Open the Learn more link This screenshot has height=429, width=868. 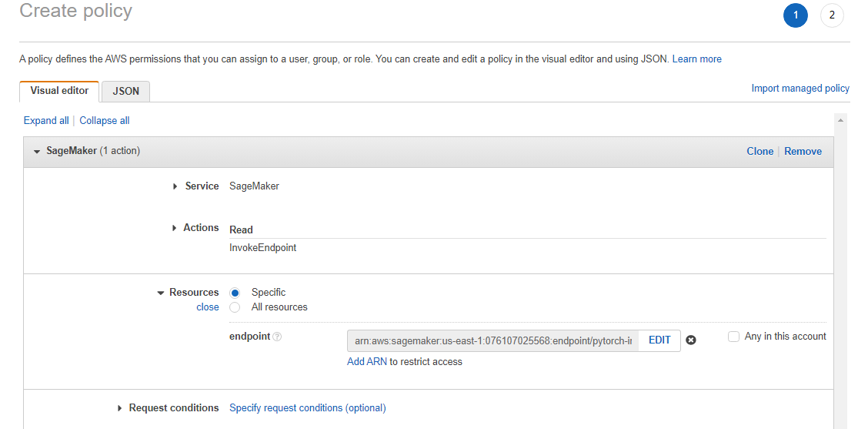[x=696, y=59]
